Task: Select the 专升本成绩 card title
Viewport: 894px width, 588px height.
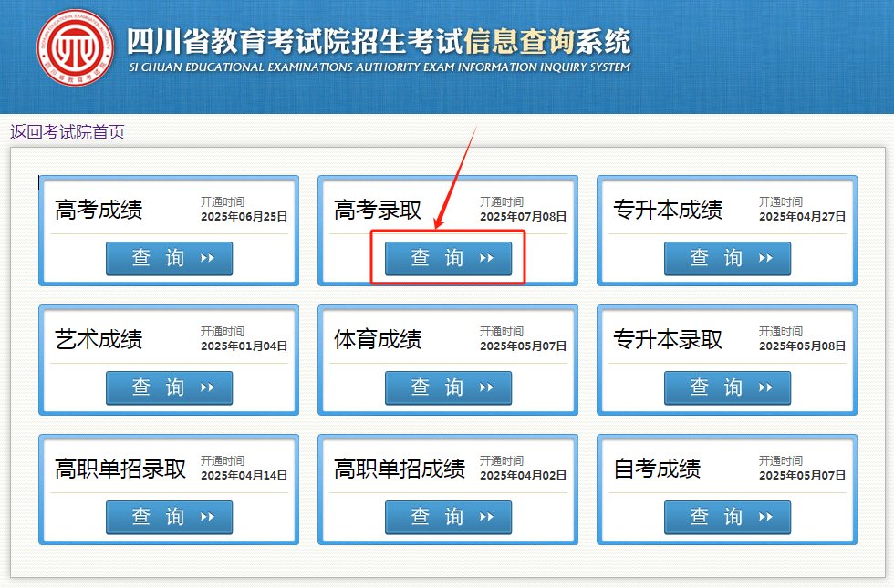Action: click(668, 210)
